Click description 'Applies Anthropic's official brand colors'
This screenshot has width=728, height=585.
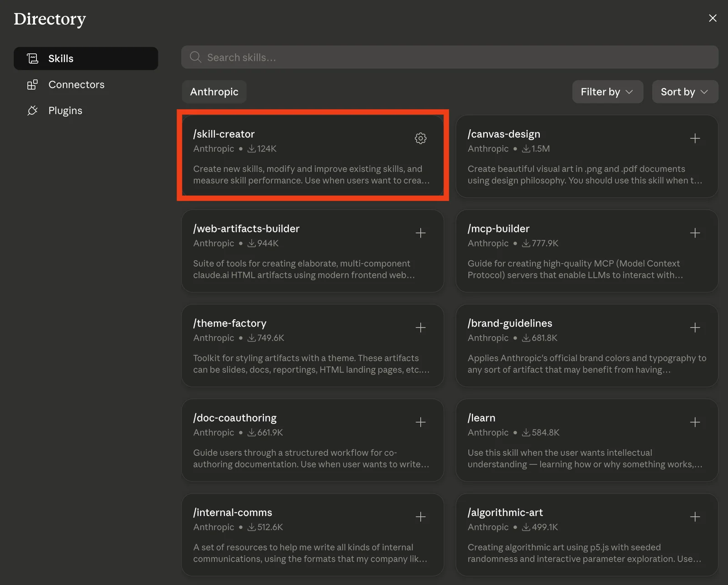[x=587, y=364]
